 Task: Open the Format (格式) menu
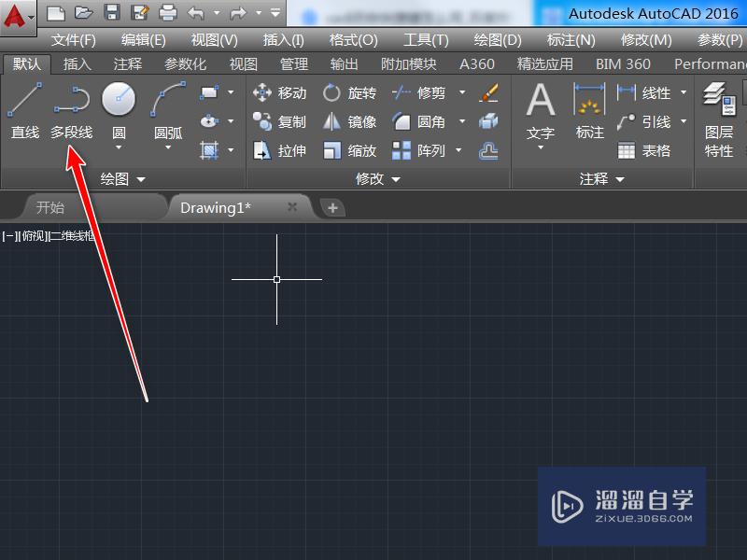coord(354,40)
